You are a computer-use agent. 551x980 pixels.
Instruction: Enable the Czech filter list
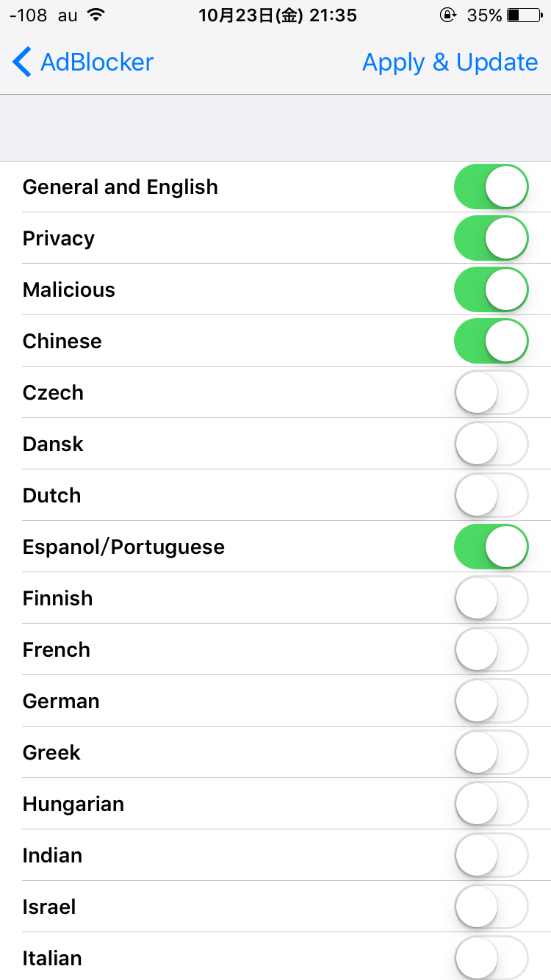click(491, 393)
